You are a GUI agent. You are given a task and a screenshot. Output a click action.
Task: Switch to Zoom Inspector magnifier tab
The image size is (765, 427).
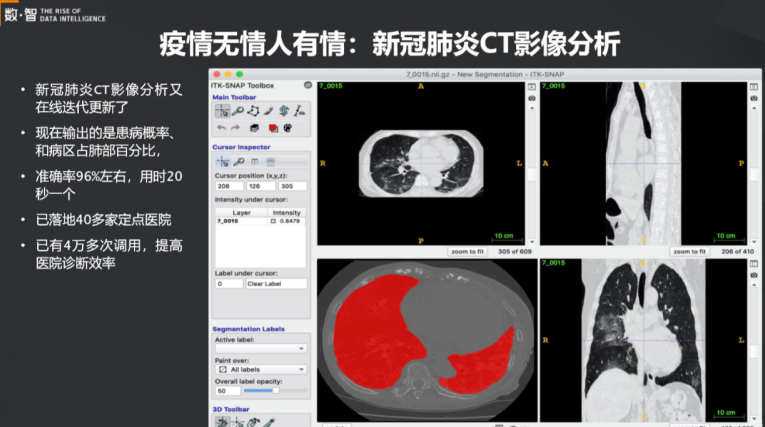[239, 162]
